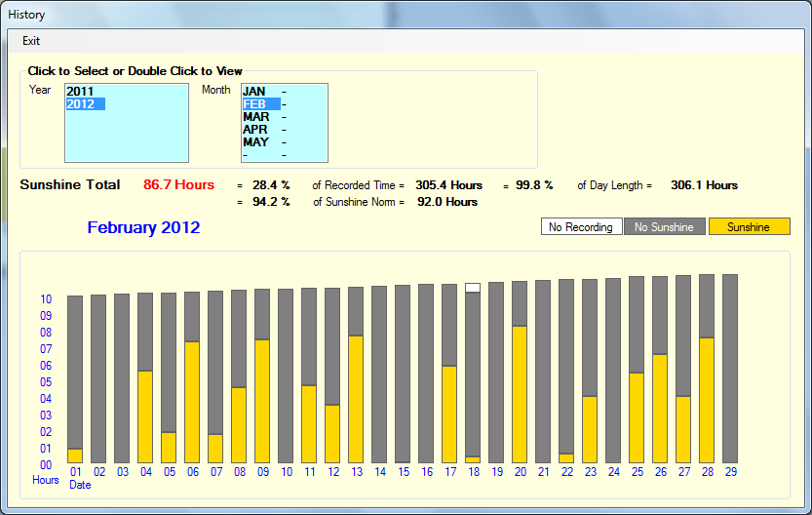812x515 pixels.
Task: Click the yellow Sunshine legend box
Action: pyautogui.click(x=749, y=227)
